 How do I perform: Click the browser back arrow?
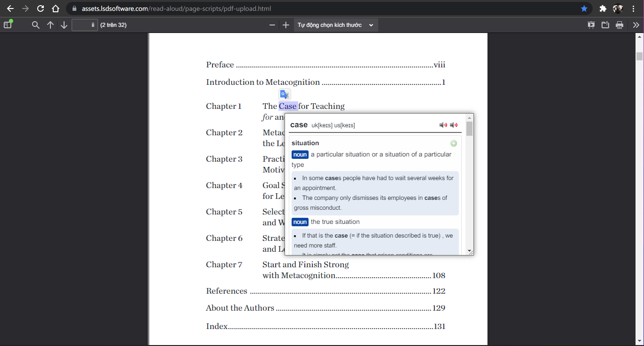click(x=10, y=8)
